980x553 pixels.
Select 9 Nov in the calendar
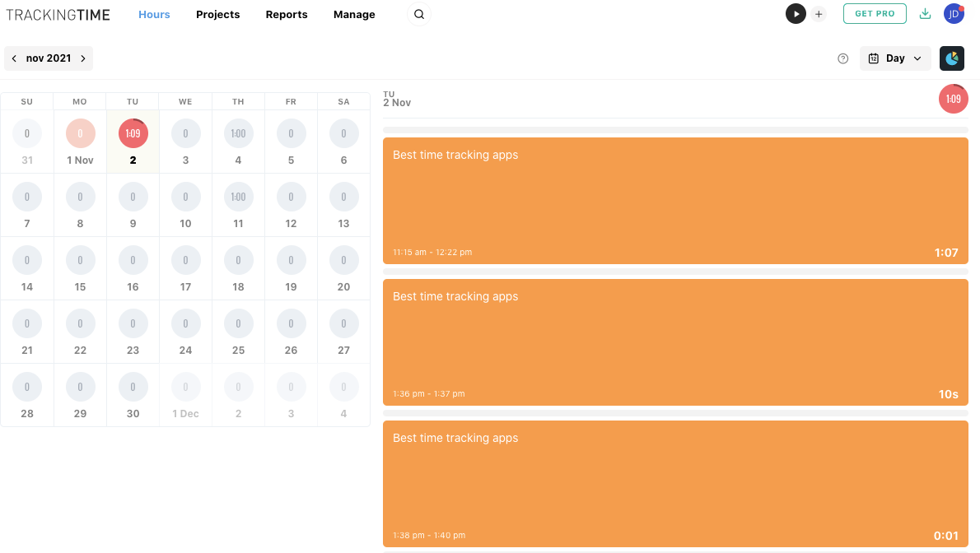[133, 206]
